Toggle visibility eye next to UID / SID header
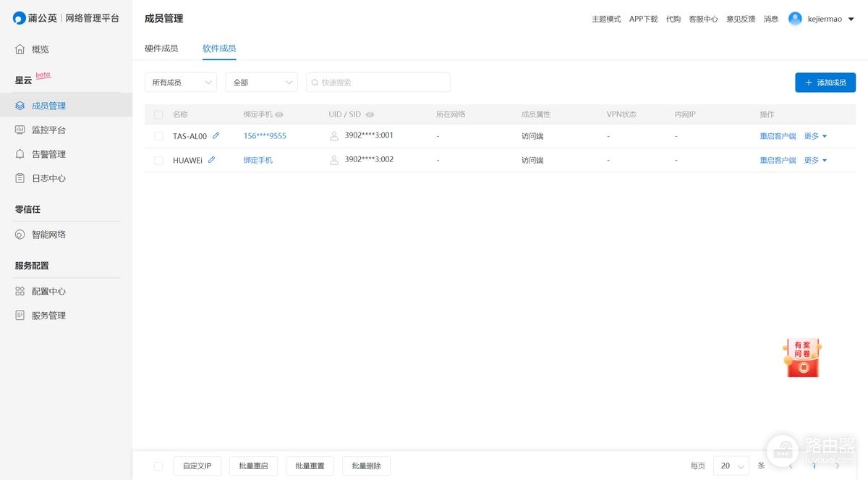The image size is (868, 480). pos(370,114)
